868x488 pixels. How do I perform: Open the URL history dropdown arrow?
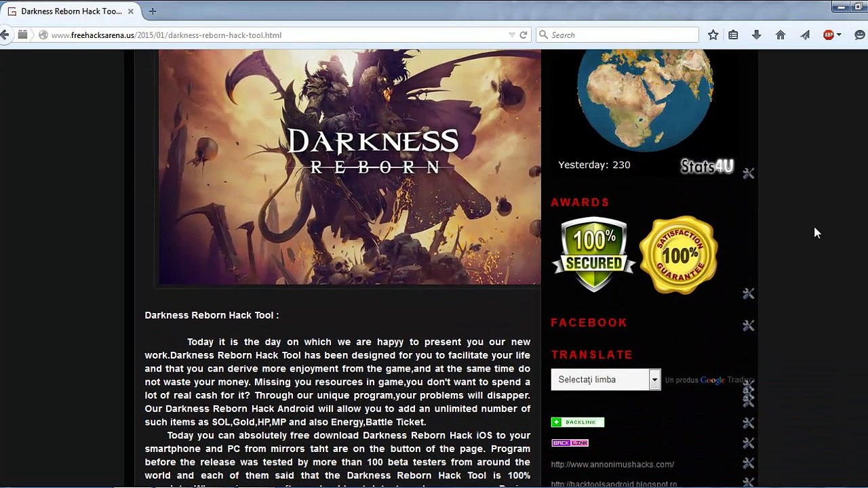pyautogui.click(x=512, y=35)
